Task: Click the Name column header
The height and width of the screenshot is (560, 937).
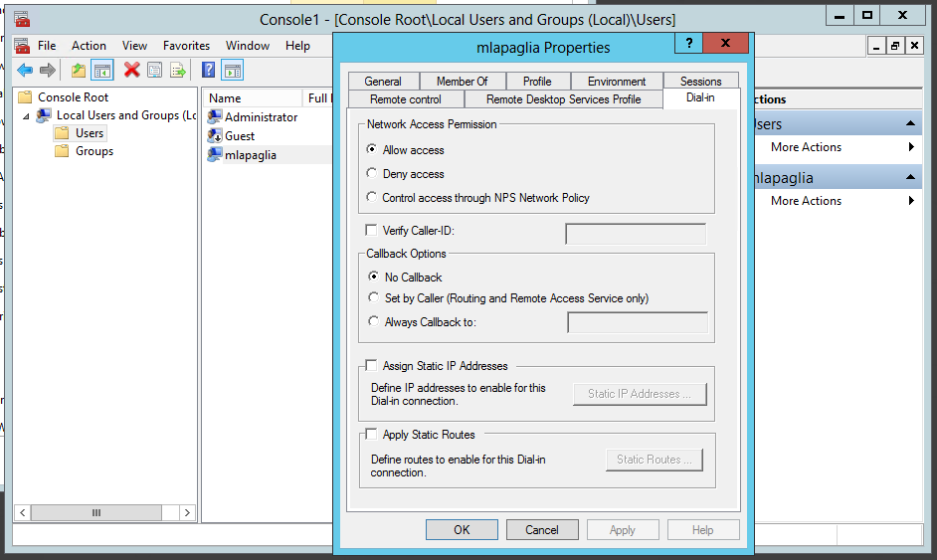Action: [253, 98]
